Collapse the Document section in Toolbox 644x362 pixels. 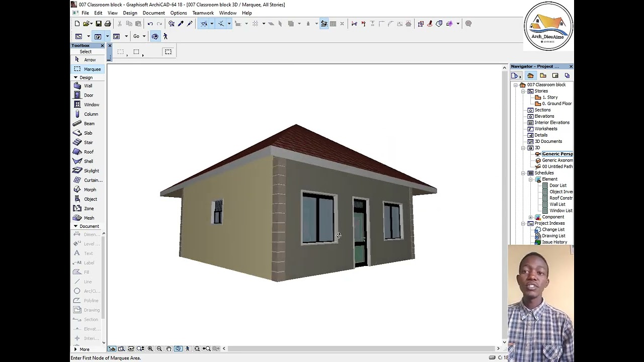75,226
